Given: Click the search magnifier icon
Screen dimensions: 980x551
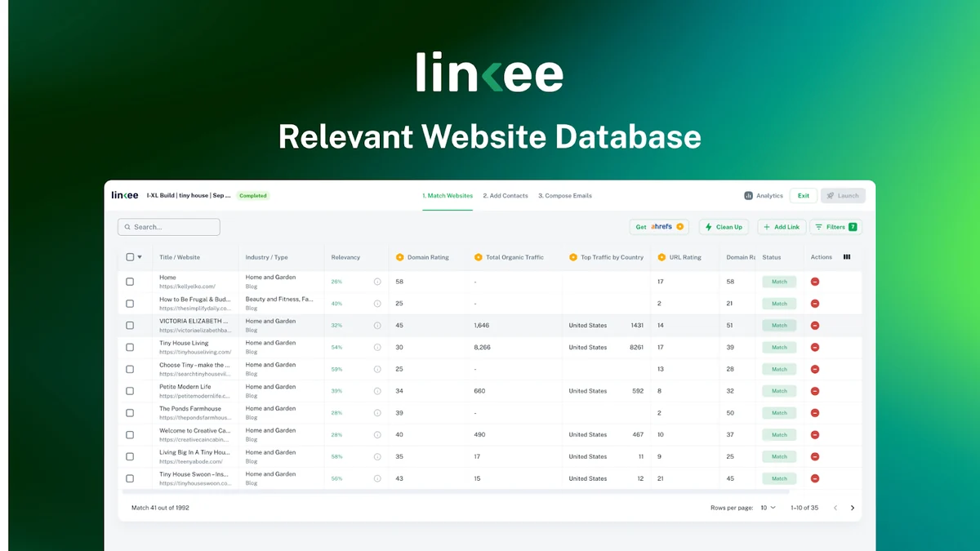Looking at the screenshot, I should tap(127, 226).
